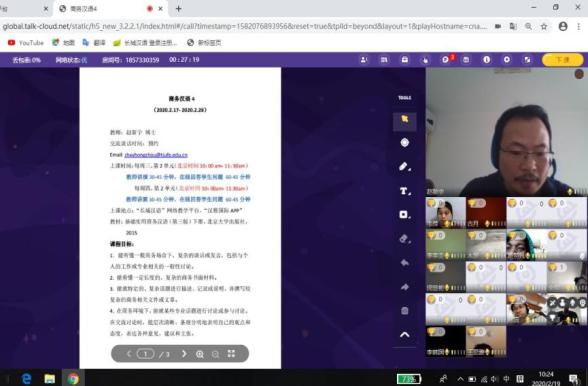588x386 pixels.
Task: Click the redo arrow in tools panel
Action: (x=405, y=287)
